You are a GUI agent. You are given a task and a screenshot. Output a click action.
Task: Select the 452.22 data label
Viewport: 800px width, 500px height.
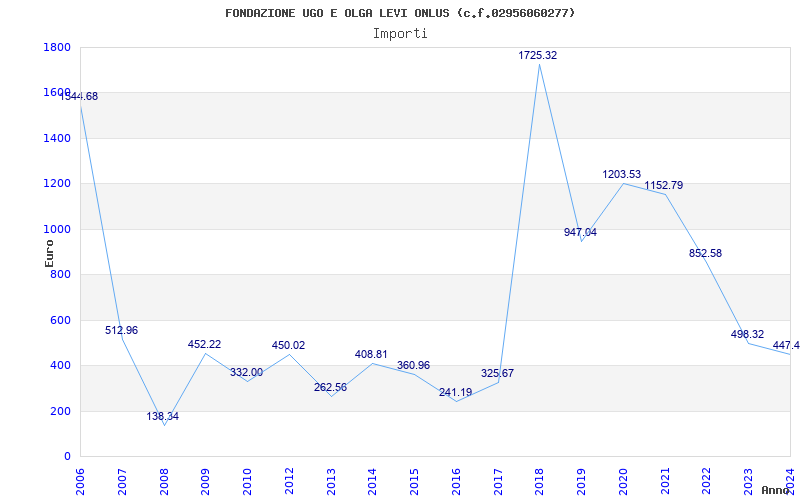pyautogui.click(x=205, y=344)
